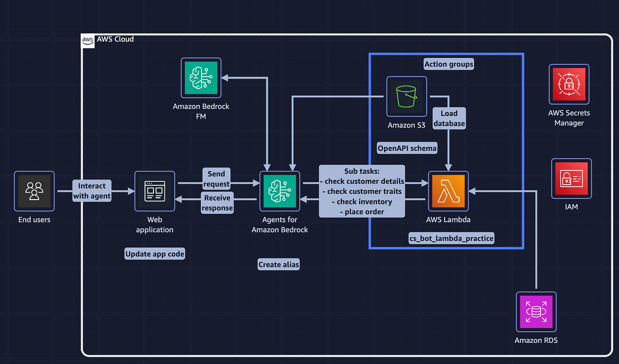Select the 'Interact with agent' label
This screenshot has height=364, width=619.
[x=92, y=191]
